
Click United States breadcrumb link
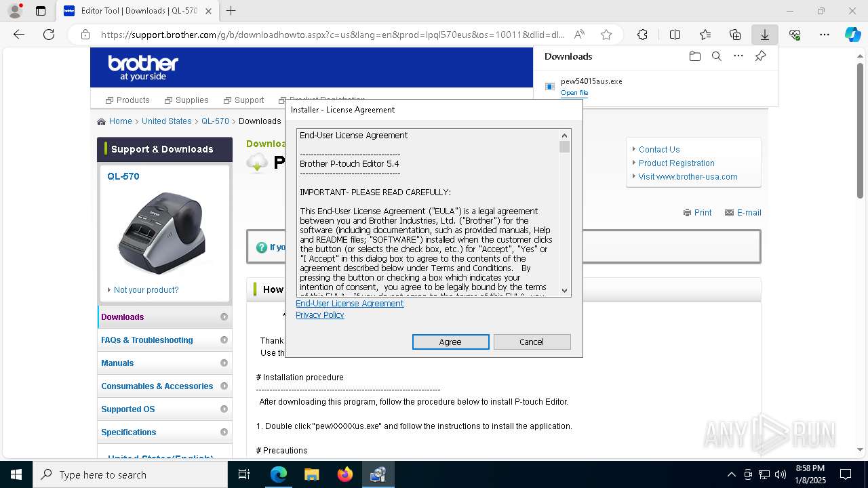167,121
